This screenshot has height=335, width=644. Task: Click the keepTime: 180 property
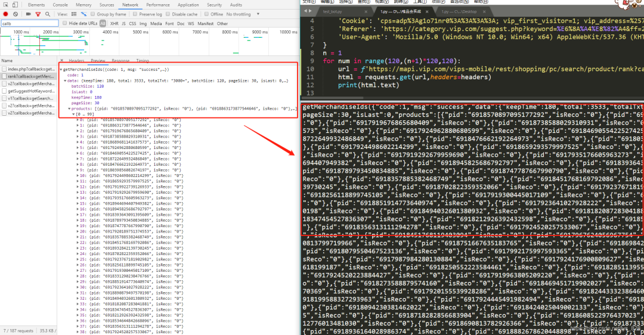point(86,98)
